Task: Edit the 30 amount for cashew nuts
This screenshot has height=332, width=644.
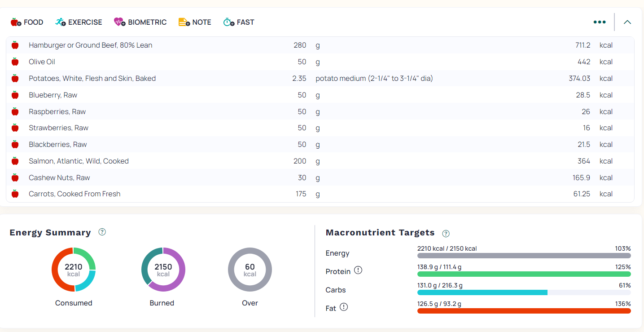Action: 302,177
